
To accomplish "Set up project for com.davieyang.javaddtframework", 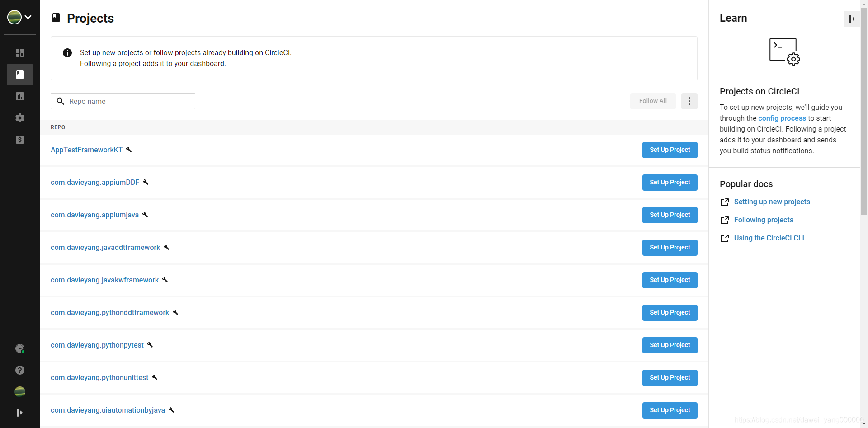I will coord(670,248).
